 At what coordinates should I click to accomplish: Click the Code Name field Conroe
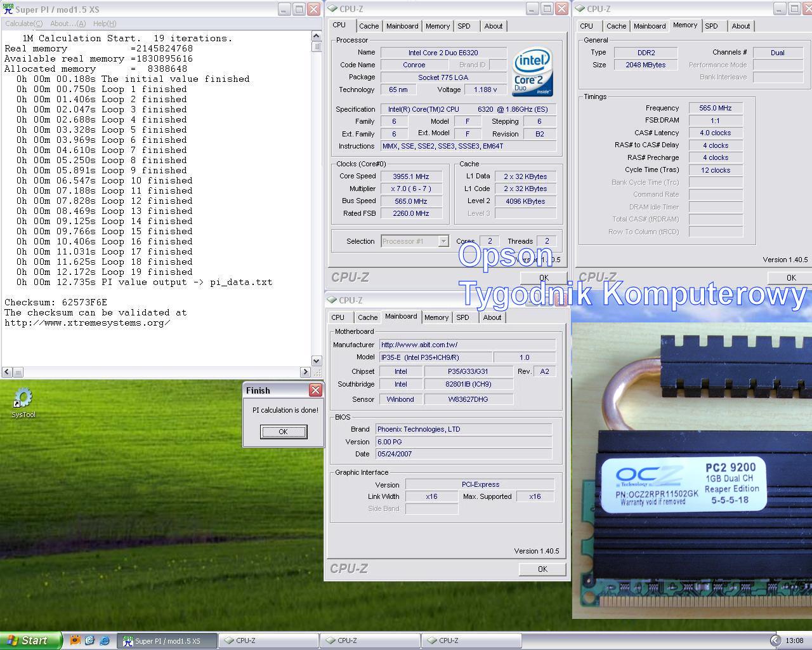414,65
